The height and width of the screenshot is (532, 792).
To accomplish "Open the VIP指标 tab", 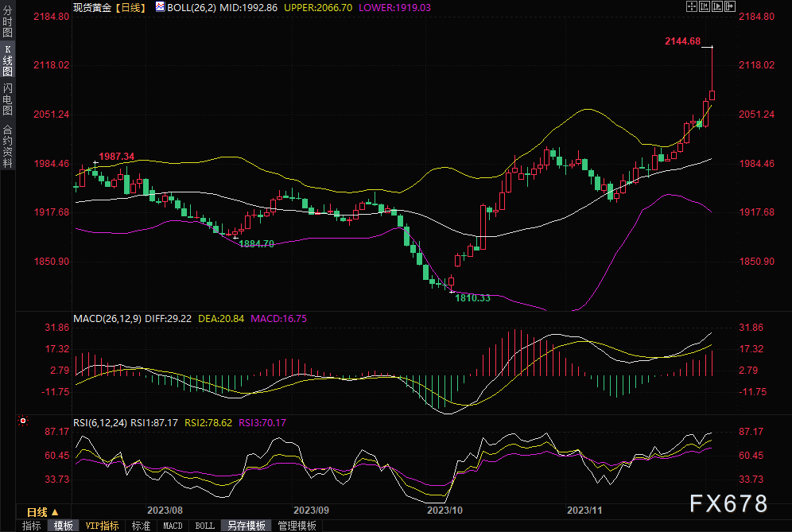I will click(x=102, y=526).
